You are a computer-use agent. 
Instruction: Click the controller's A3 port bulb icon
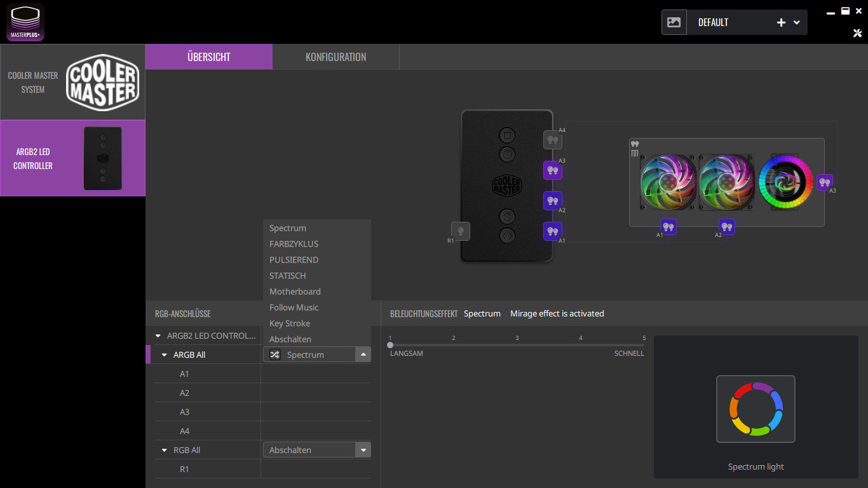coord(553,170)
